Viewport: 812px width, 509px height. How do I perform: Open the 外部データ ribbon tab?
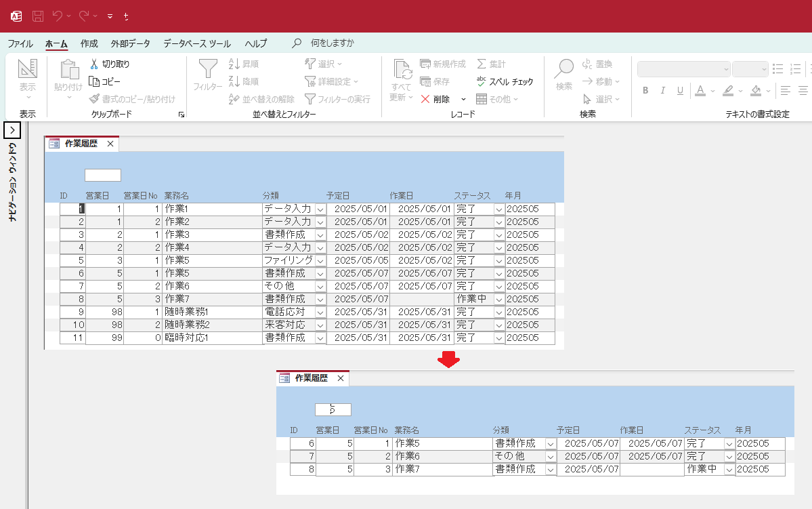pos(131,43)
